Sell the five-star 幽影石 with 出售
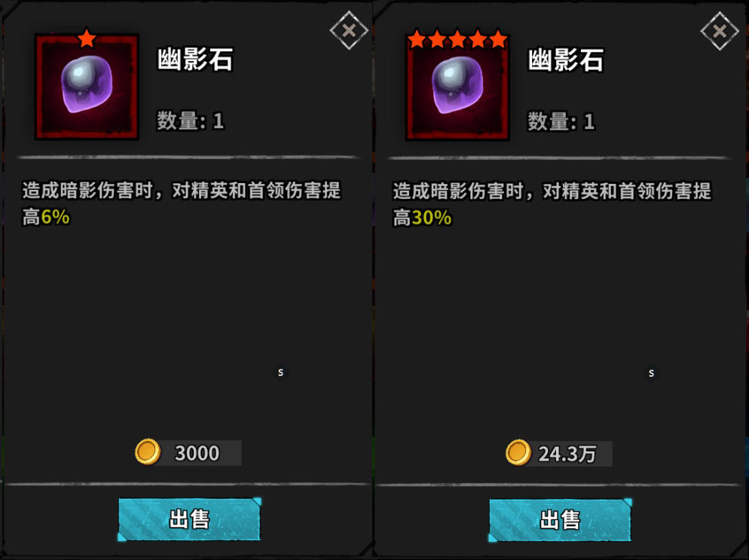Image resolution: width=749 pixels, height=560 pixels. [x=561, y=520]
